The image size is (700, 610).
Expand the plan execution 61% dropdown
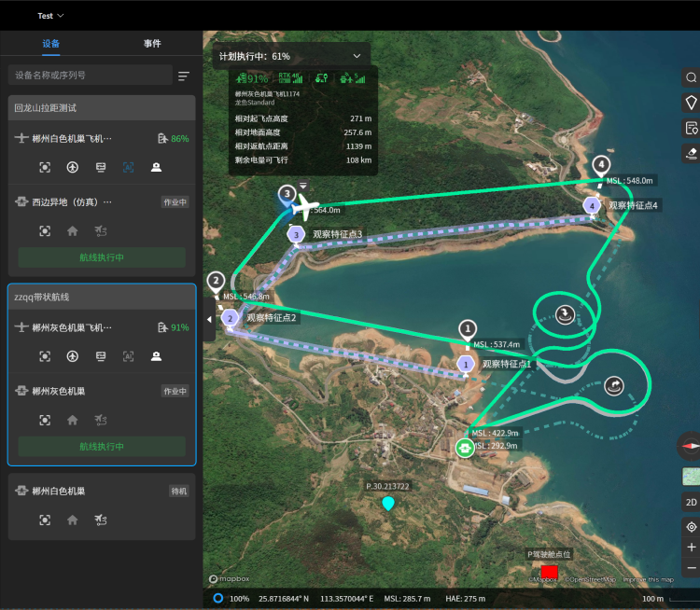click(357, 56)
